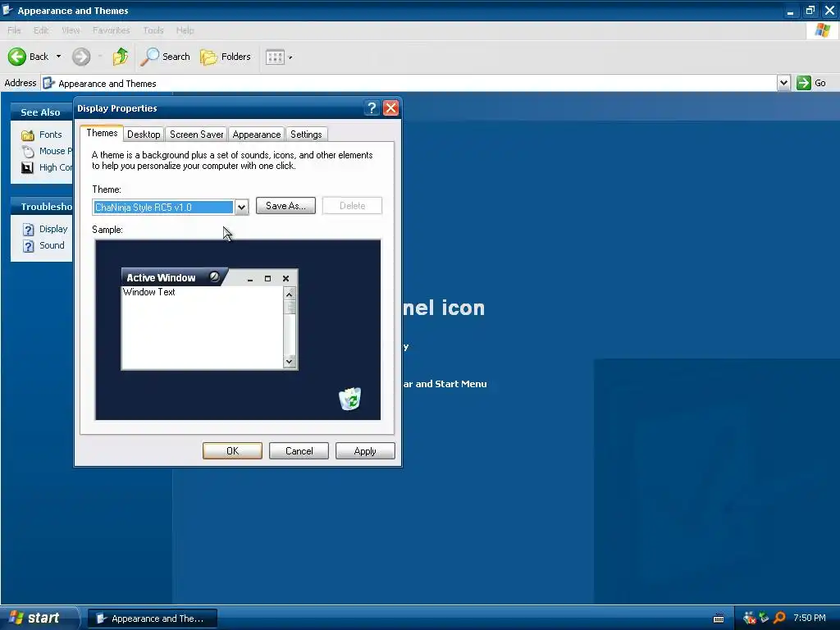
Task: Click the Recycle Bin in theme sample
Action: (x=350, y=399)
